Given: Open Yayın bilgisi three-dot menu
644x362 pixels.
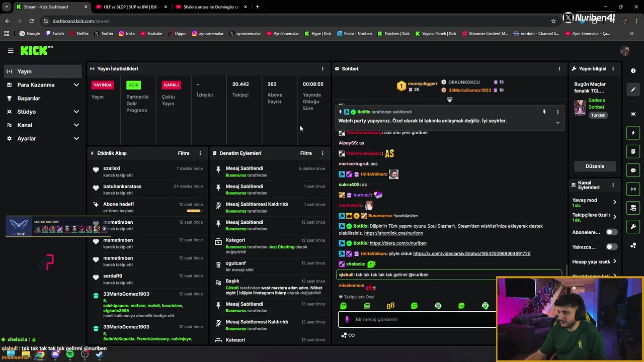Looking at the screenshot, I should 613,69.
